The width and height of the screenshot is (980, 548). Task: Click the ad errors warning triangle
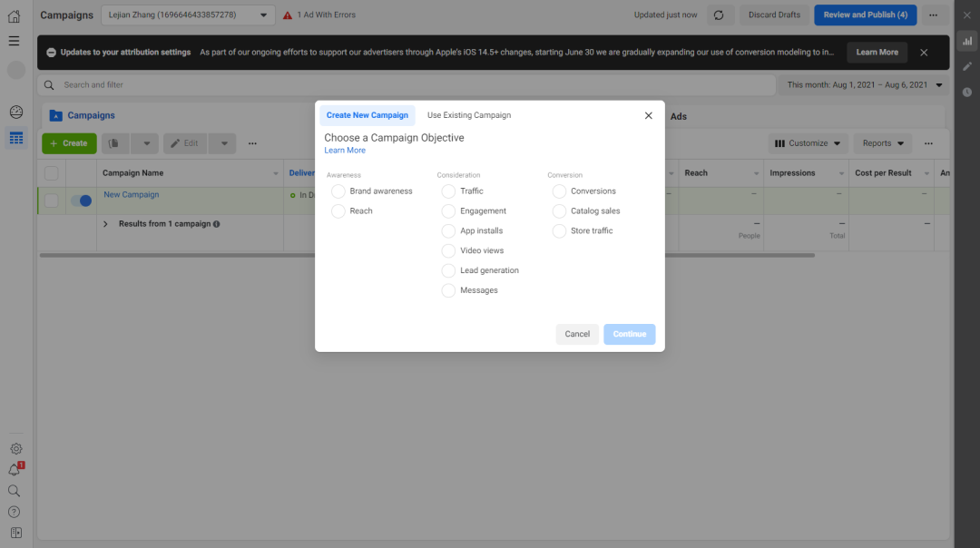pos(288,15)
